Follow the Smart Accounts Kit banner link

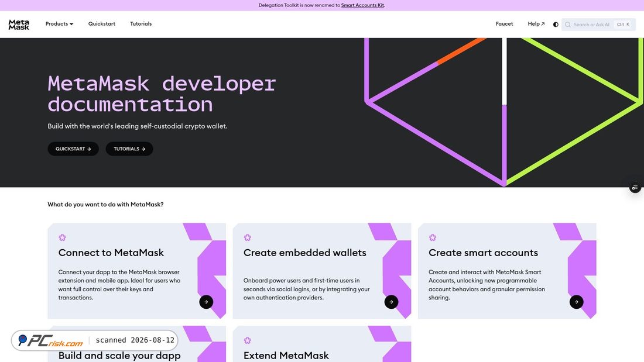coord(362,5)
